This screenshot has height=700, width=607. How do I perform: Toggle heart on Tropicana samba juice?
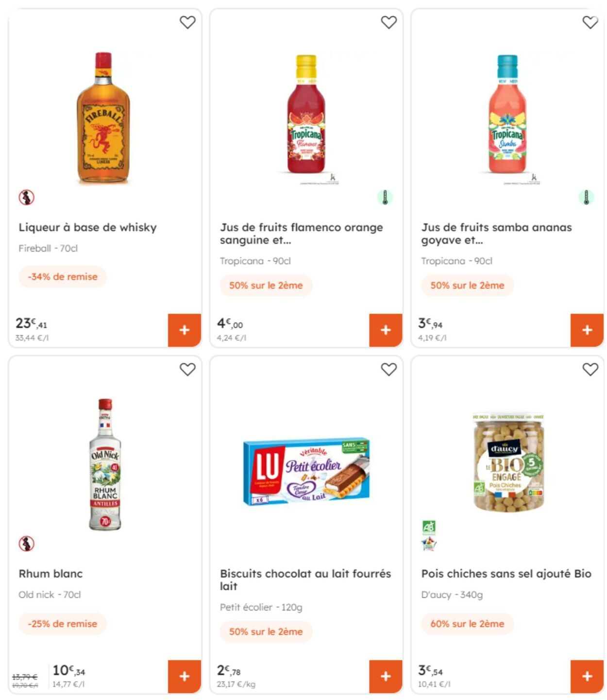(590, 22)
